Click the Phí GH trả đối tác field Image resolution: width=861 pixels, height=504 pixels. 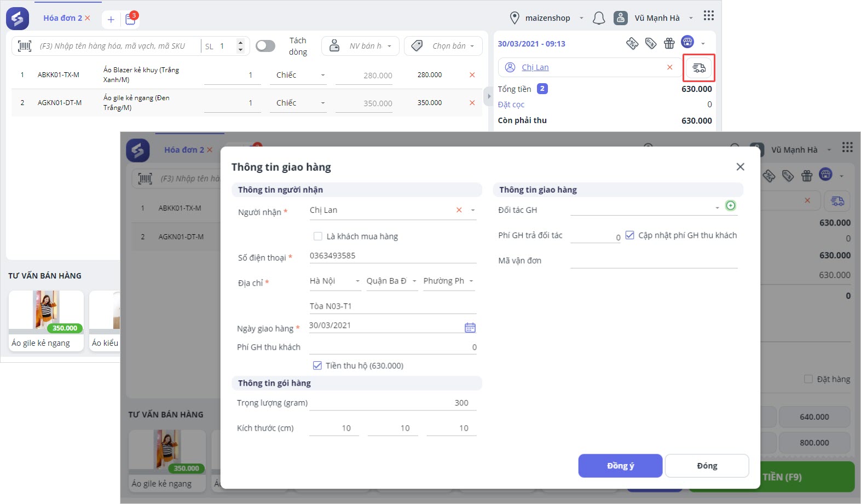click(x=595, y=236)
